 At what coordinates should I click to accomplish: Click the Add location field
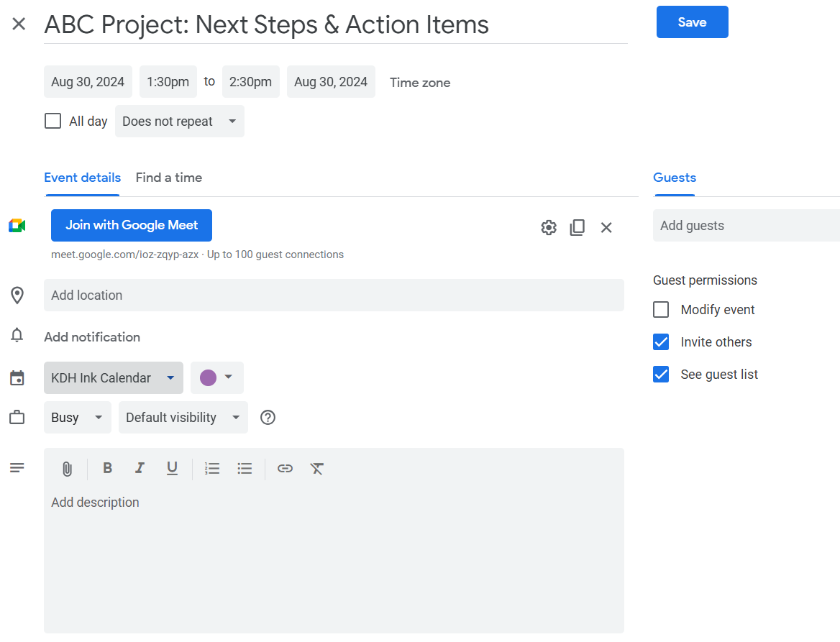[334, 295]
